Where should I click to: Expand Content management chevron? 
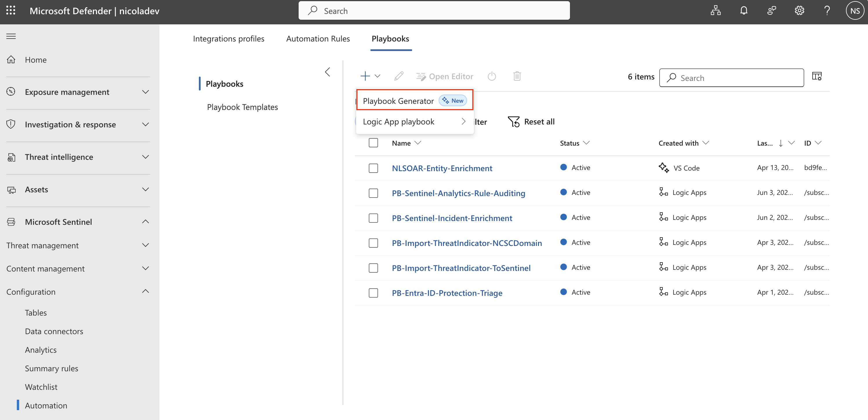pyautogui.click(x=146, y=268)
